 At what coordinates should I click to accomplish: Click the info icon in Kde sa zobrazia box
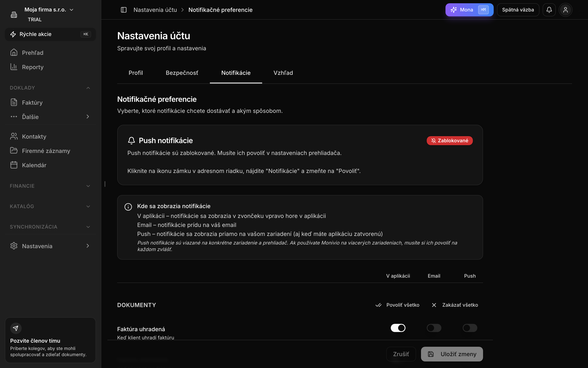(x=128, y=207)
